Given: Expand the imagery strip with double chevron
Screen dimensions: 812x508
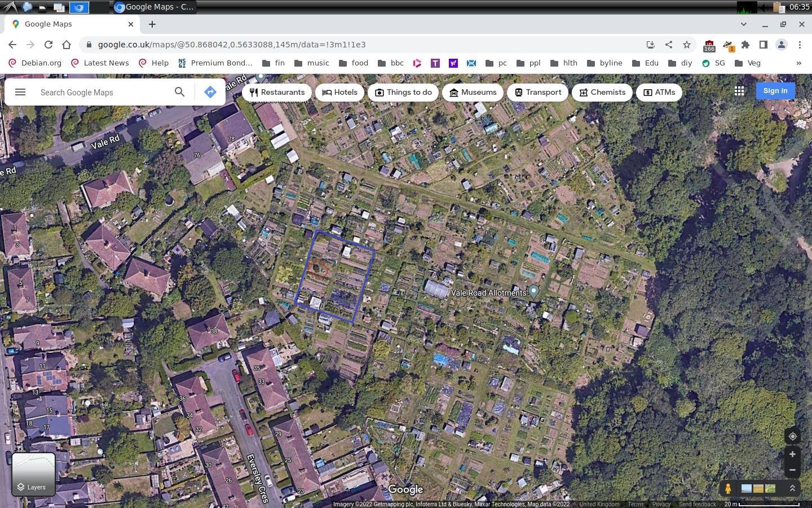Looking at the screenshot, I should pos(792,488).
